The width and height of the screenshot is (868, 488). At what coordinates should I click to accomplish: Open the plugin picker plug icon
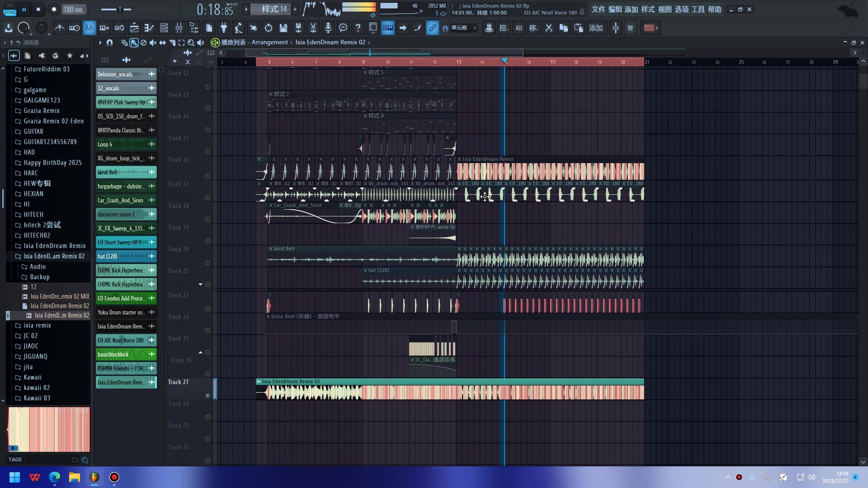click(x=224, y=28)
